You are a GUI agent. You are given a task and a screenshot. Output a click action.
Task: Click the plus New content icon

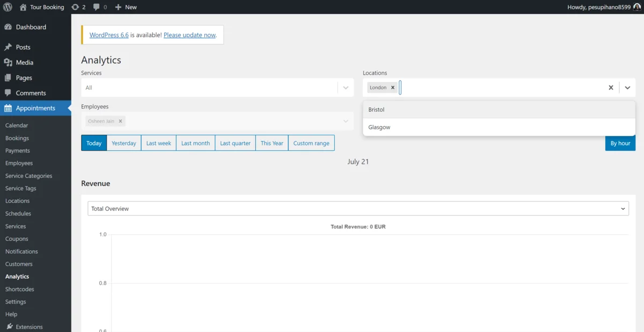(119, 7)
